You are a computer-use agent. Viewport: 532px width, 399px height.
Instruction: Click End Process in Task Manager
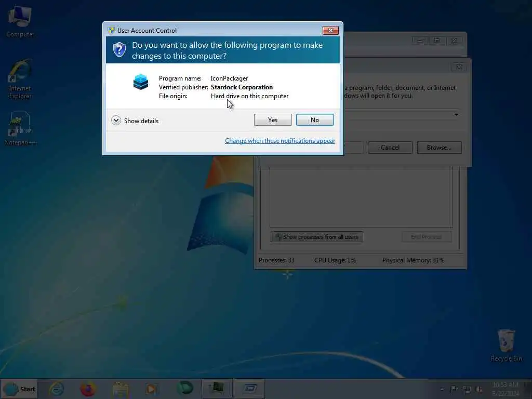click(x=427, y=237)
